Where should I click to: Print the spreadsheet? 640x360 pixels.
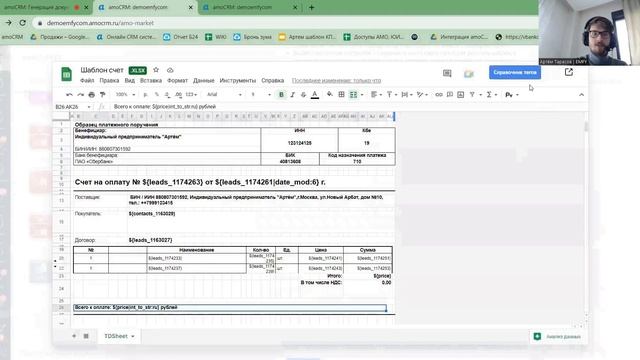click(x=91, y=95)
